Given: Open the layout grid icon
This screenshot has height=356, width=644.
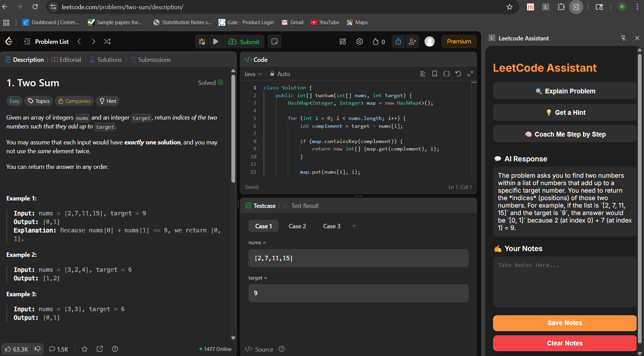Looking at the screenshot, I should [343, 41].
